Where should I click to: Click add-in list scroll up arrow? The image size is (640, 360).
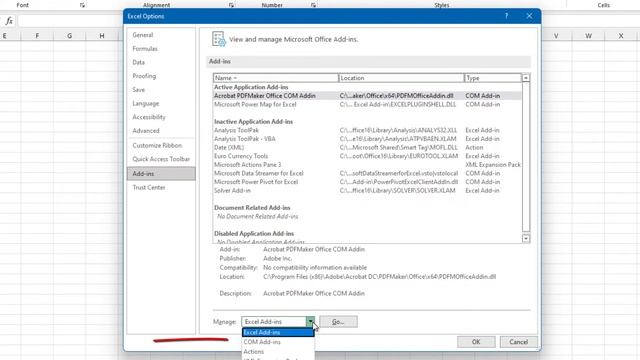click(526, 78)
